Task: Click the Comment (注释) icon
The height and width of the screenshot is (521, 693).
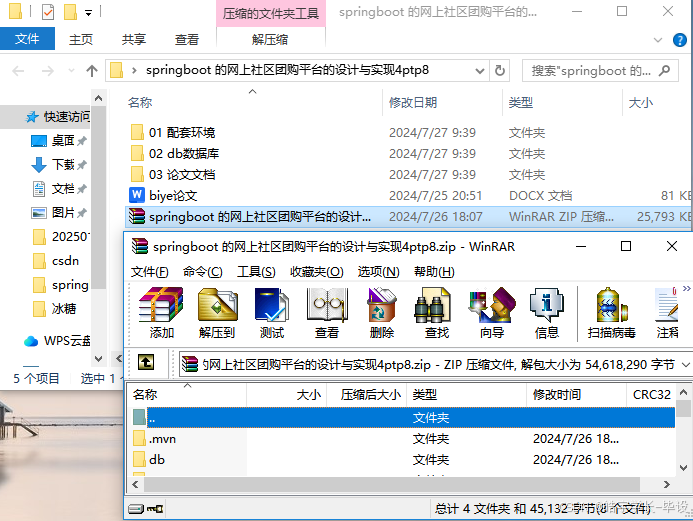Action: pyautogui.click(x=667, y=312)
